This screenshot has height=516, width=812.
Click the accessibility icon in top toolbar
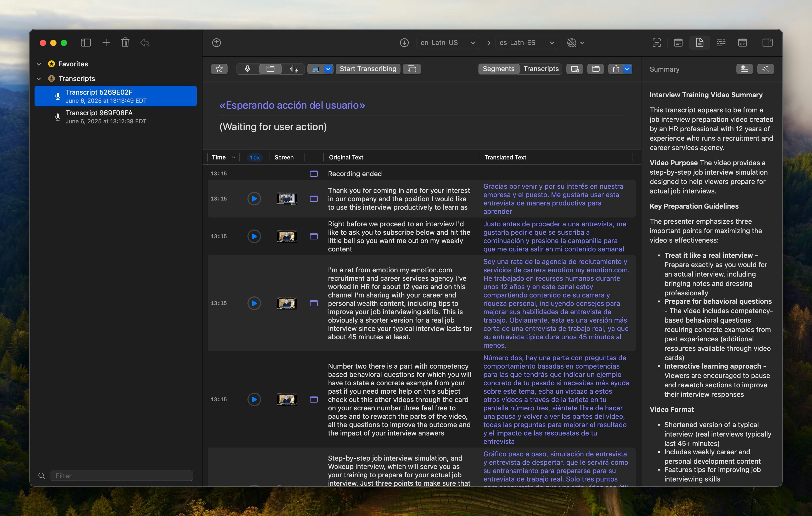[217, 43]
